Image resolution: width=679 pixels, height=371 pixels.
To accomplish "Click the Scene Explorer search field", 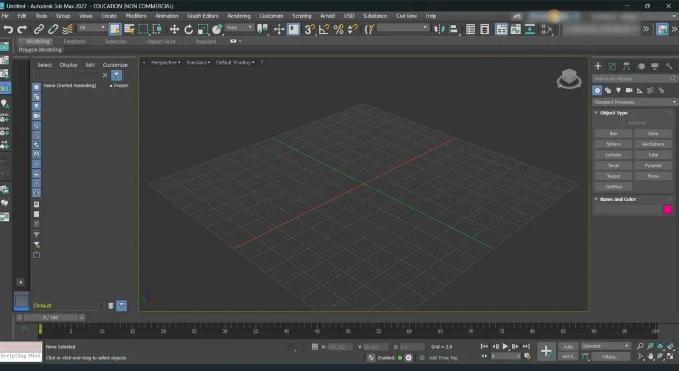I will 67,75.
